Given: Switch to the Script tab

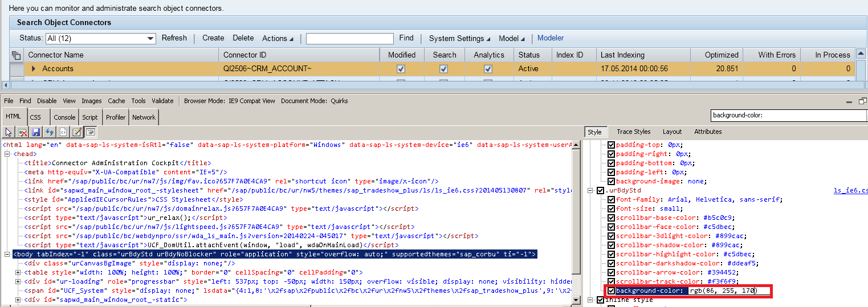Looking at the screenshot, I should tap(90, 117).
